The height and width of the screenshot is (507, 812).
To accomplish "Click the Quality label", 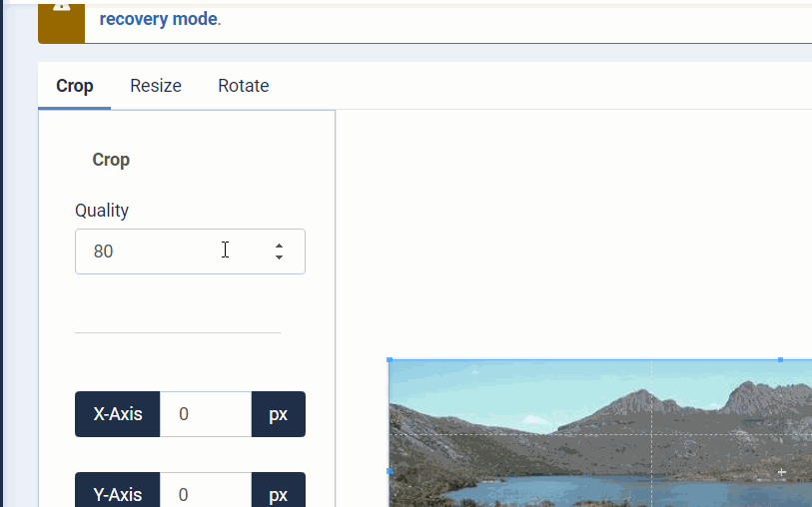I will point(102,211).
